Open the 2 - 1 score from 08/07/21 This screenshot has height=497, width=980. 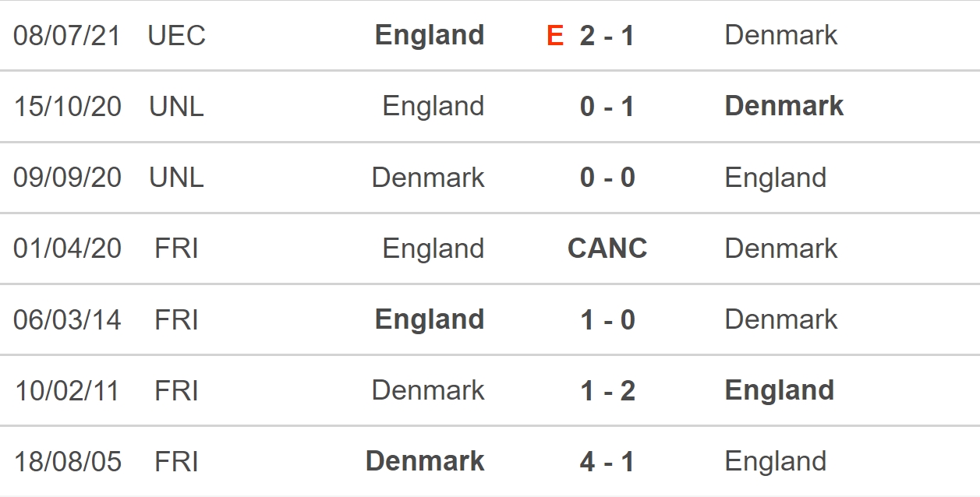coord(607,36)
